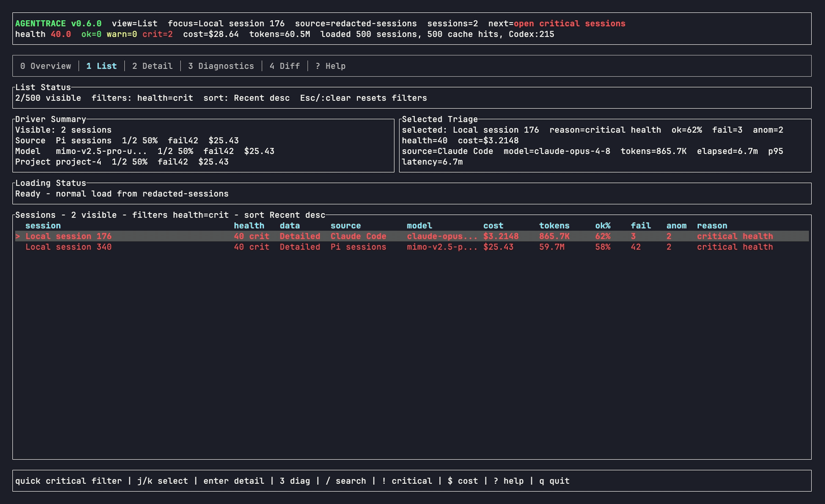Click the data column header

pos(290,226)
